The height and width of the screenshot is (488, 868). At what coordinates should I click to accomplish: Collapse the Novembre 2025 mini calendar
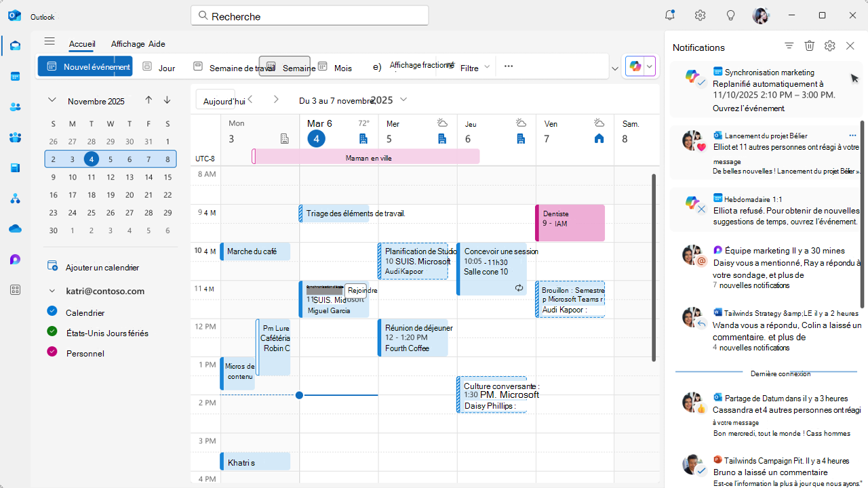[x=52, y=100]
